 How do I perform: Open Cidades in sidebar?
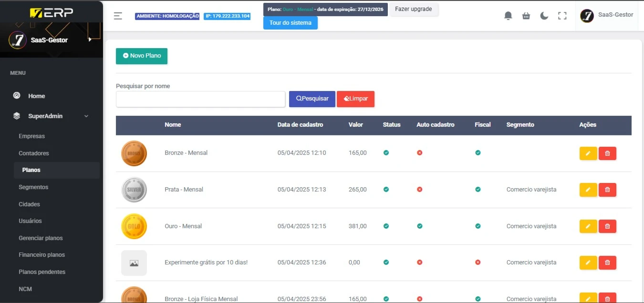[29, 204]
